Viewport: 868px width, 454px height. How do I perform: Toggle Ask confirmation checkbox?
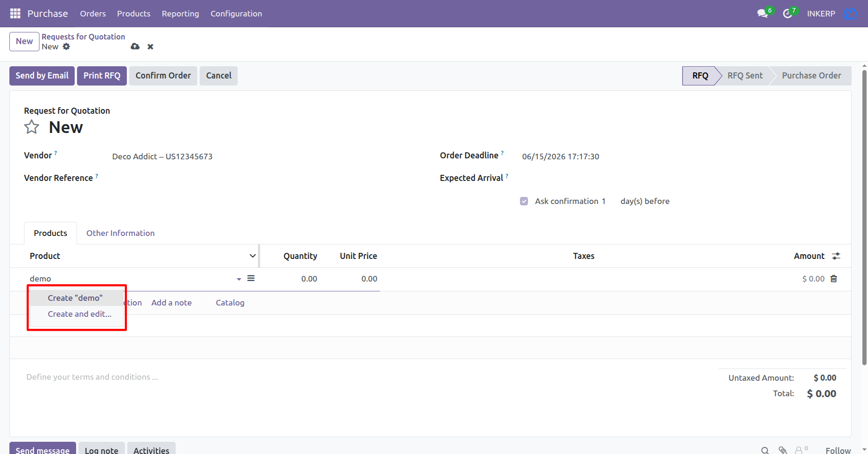[524, 201]
